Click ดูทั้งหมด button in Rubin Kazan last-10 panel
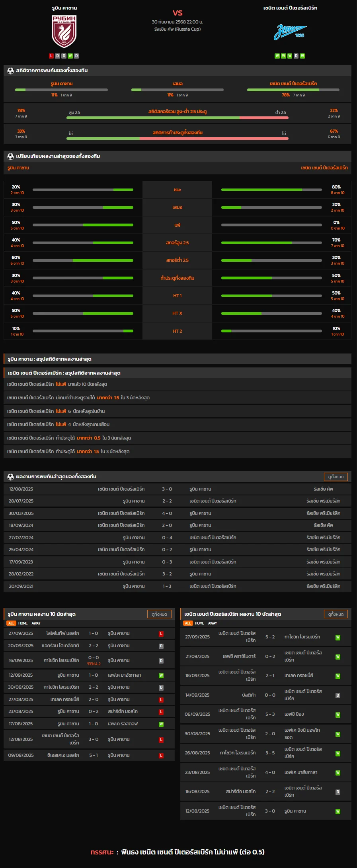Image resolution: width=357 pixels, height=868 pixels. (x=159, y=614)
